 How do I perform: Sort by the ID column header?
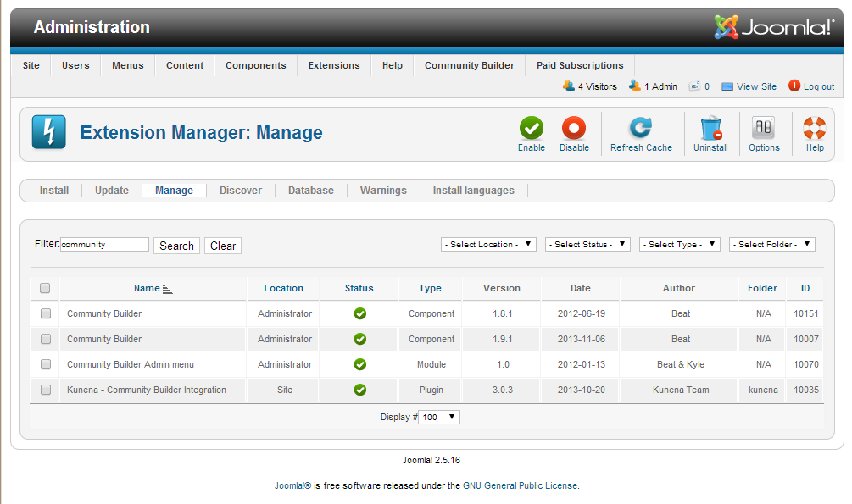pyautogui.click(x=805, y=288)
